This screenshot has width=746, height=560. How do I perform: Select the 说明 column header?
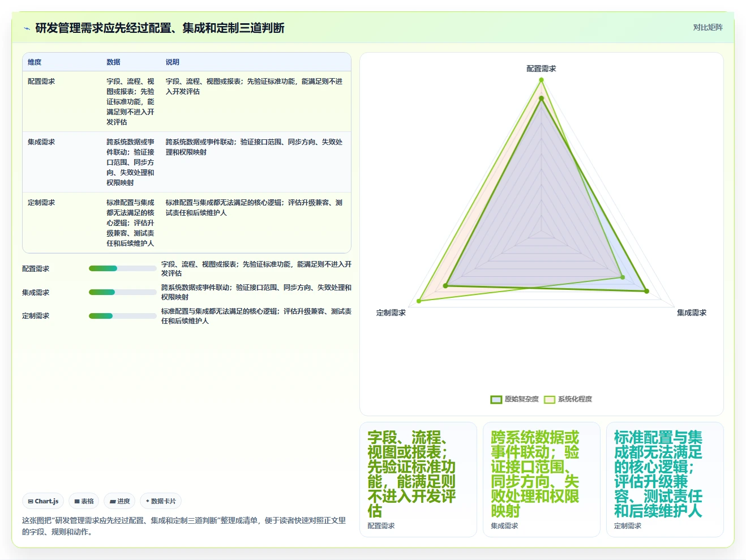[172, 62]
